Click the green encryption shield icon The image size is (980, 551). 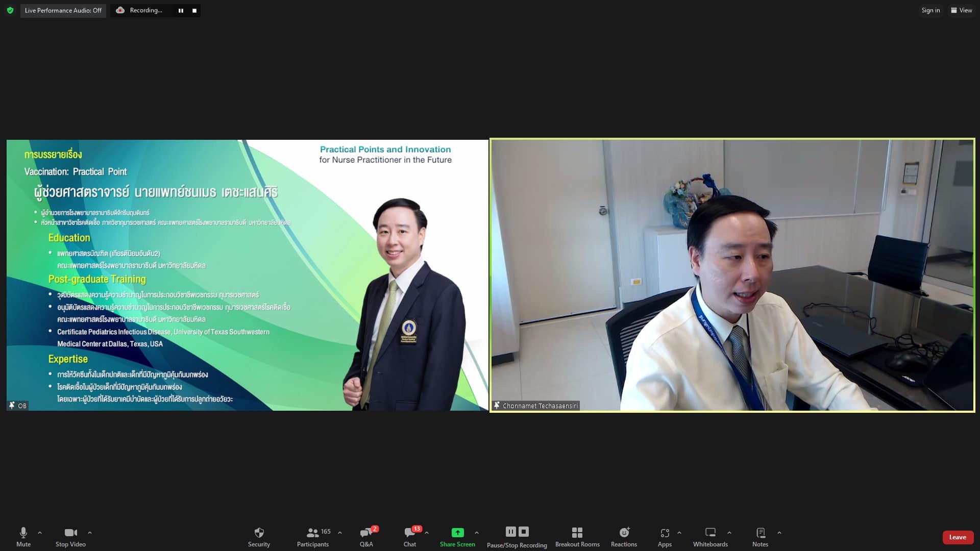(x=10, y=10)
